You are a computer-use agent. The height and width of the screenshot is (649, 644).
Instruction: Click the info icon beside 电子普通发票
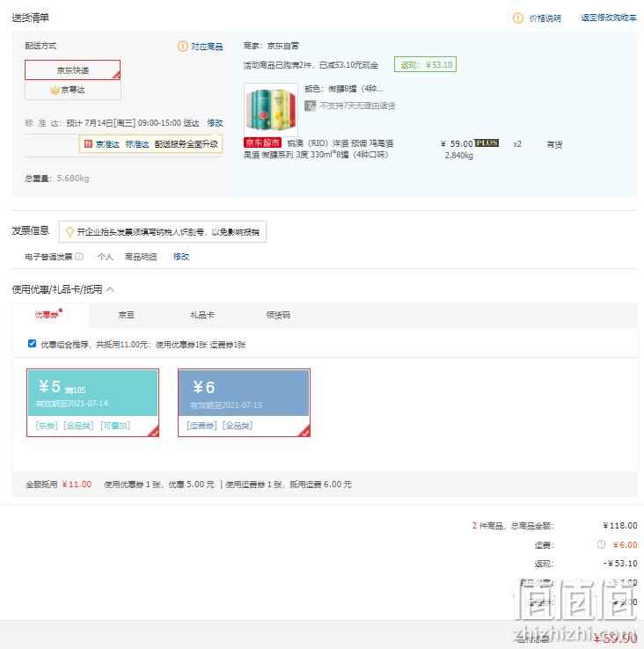79,256
